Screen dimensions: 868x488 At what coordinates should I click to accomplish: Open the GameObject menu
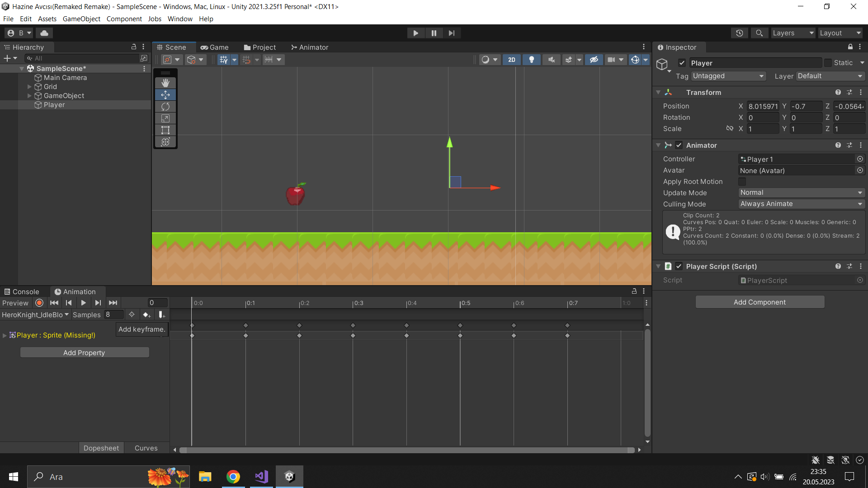pyautogui.click(x=81, y=19)
